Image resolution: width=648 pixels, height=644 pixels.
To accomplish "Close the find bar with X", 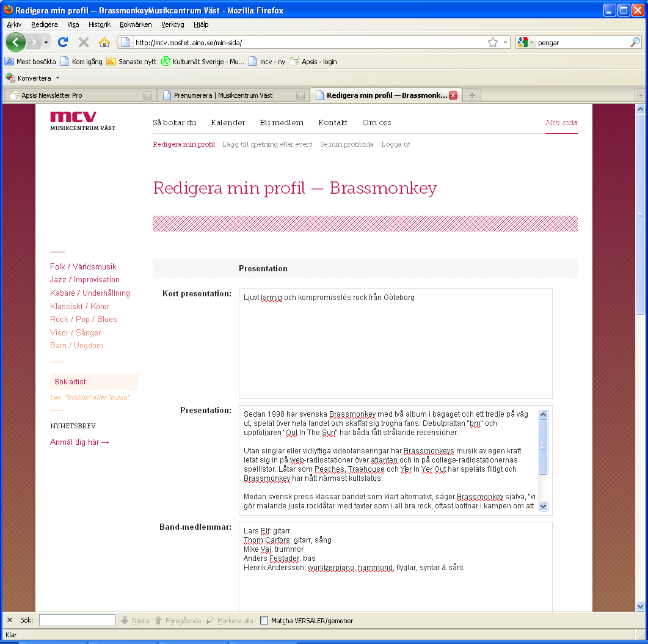I will click(x=10, y=620).
